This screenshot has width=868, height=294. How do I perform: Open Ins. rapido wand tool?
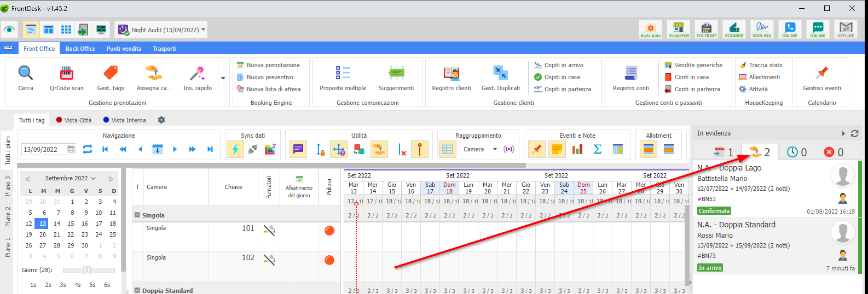197,78
